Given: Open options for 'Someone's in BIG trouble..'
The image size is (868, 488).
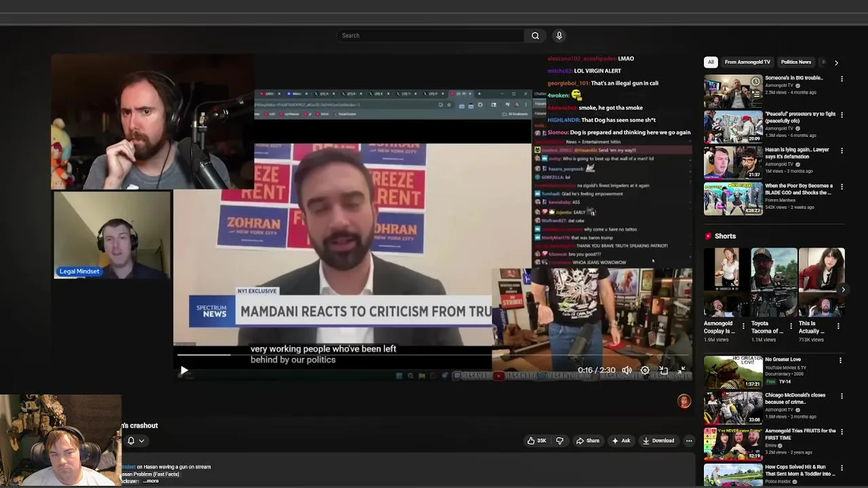Looking at the screenshot, I should 842,79.
